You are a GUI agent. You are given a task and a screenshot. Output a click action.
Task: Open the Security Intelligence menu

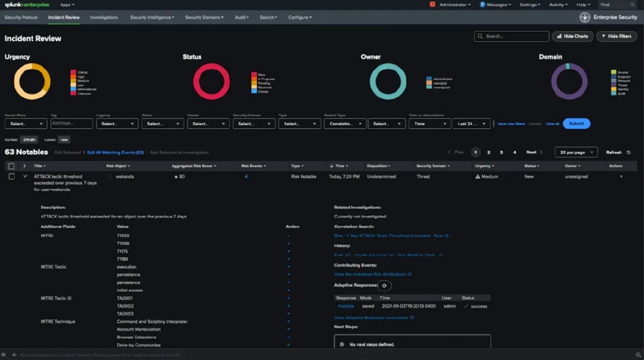click(x=152, y=17)
